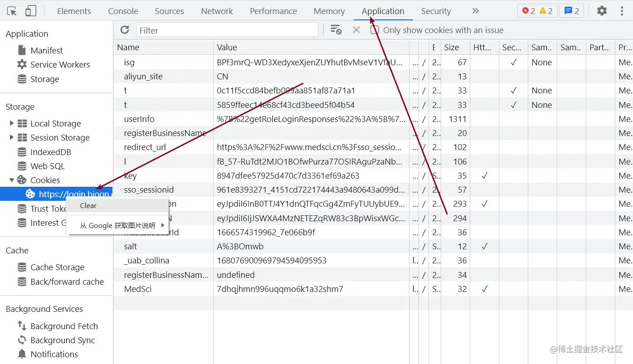Open the errors and warnings counter
This screenshot has height=364, width=633.
point(537,11)
